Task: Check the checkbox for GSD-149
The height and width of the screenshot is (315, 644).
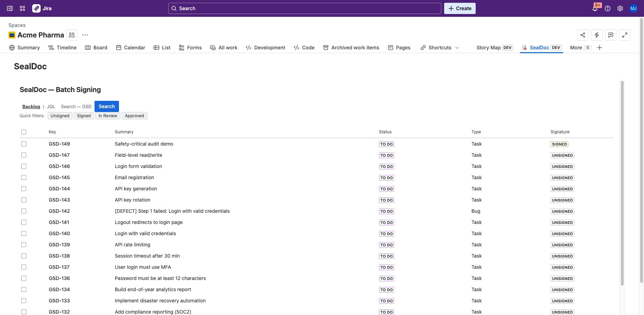Action: click(23, 143)
